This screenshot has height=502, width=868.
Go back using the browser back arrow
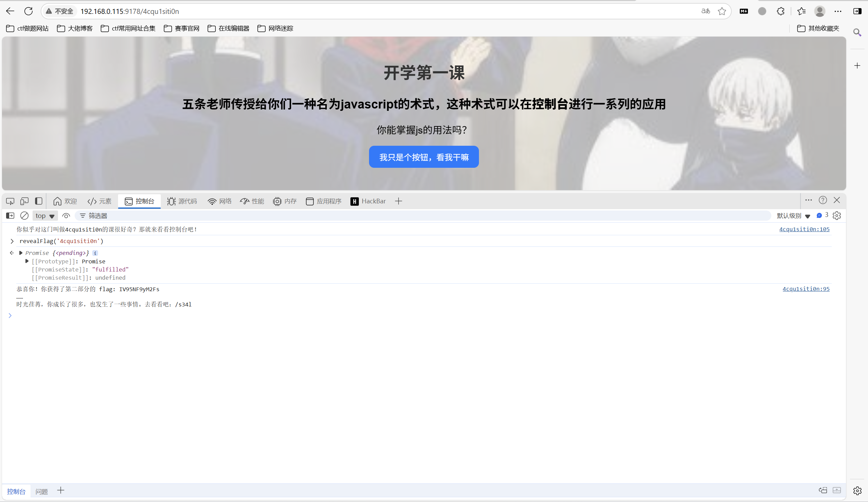point(10,11)
